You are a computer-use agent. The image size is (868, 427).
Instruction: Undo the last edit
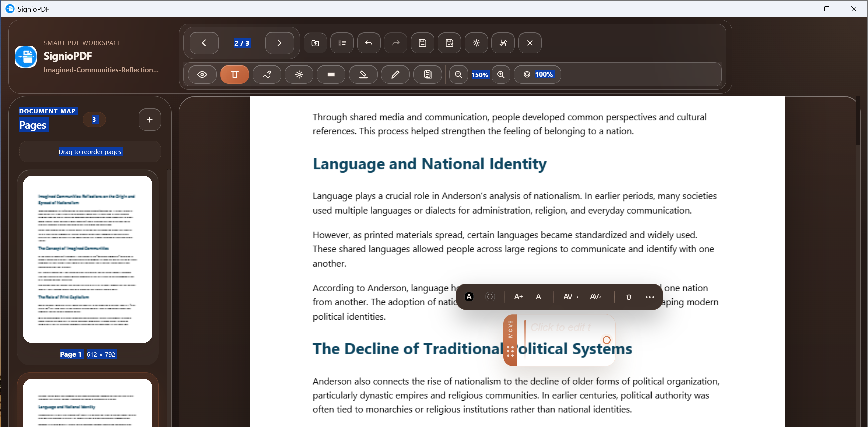(x=368, y=43)
